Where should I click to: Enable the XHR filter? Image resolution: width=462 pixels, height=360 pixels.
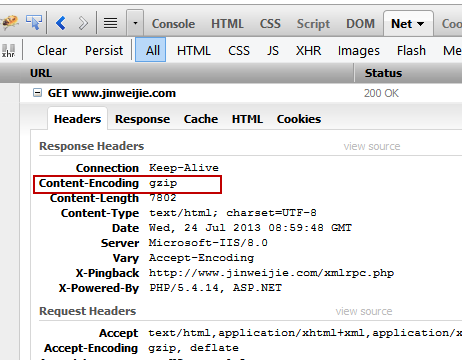(308, 51)
